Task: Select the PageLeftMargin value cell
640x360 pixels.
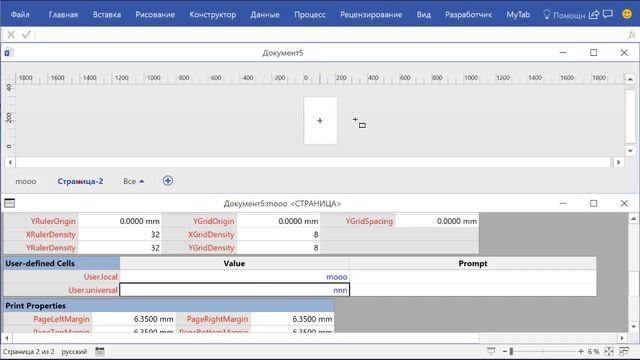Action: click(x=134, y=319)
